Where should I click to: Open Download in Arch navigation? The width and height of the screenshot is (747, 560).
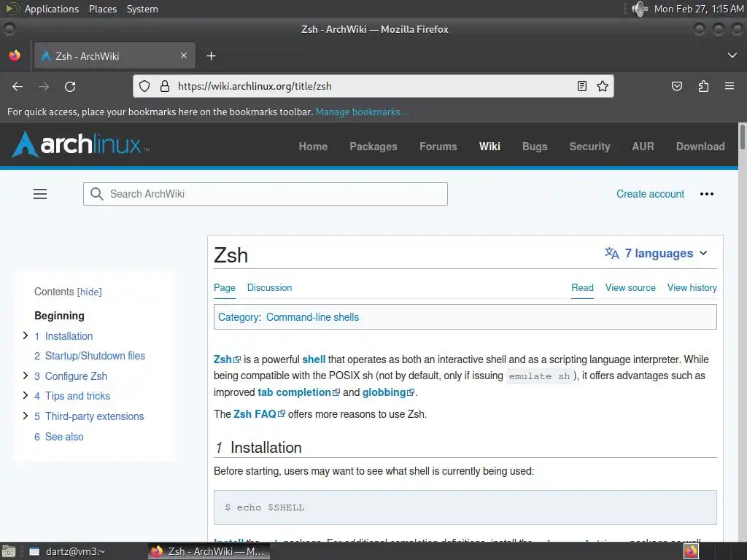pos(700,146)
